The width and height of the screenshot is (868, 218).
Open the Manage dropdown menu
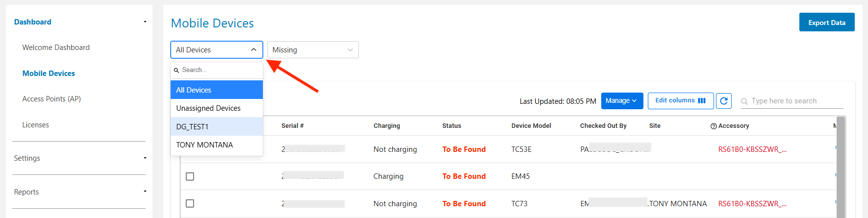pyautogui.click(x=622, y=101)
